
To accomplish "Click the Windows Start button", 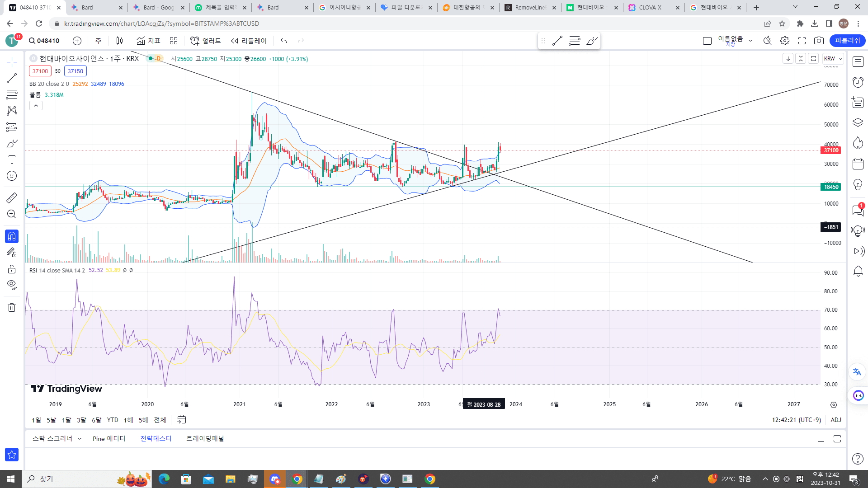I will [11, 479].
